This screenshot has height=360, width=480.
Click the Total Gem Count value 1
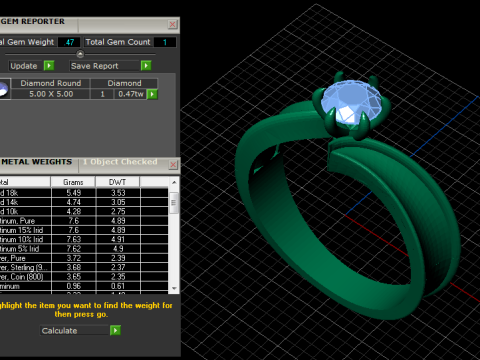coord(165,42)
